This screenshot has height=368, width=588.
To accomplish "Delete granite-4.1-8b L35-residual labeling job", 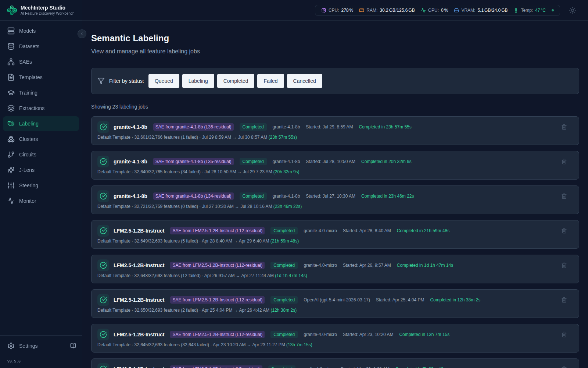I will click(564, 162).
